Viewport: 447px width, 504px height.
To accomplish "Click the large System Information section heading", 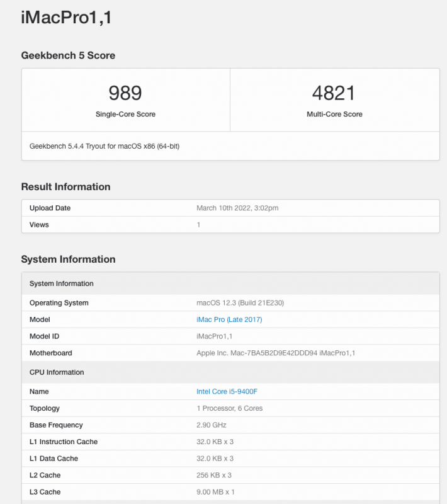I will click(x=68, y=259).
